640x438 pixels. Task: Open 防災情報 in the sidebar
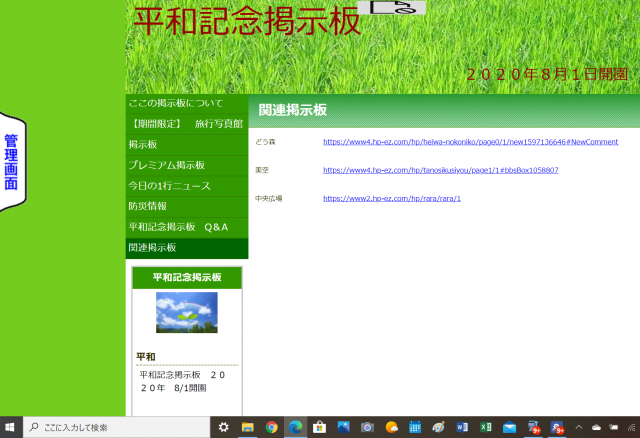click(148, 206)
